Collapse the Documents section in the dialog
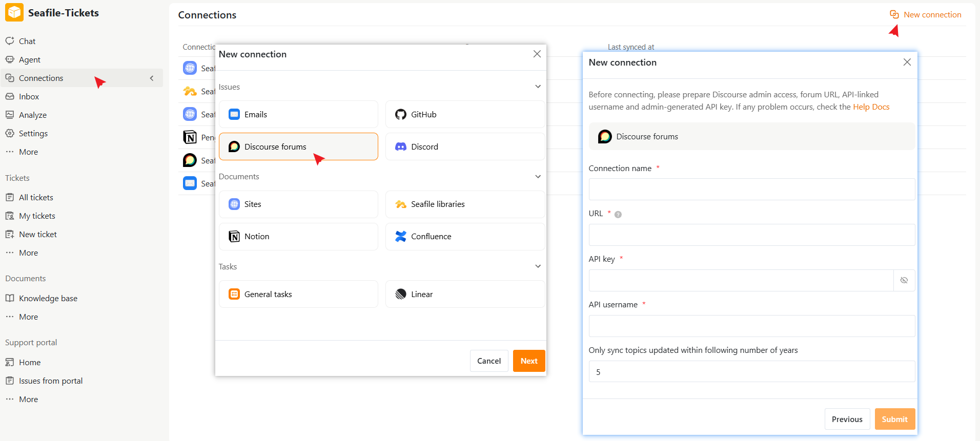980x441 pixels. click(x=538, y=176)
